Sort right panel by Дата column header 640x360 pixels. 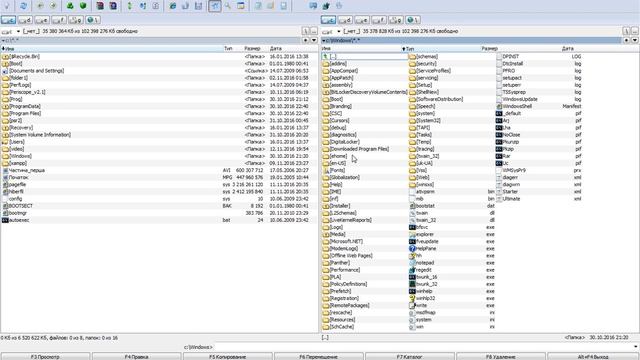pos(567,49)
